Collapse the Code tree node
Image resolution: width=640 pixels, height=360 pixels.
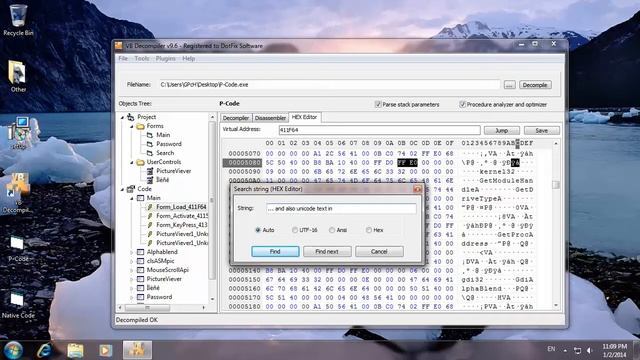122,189
